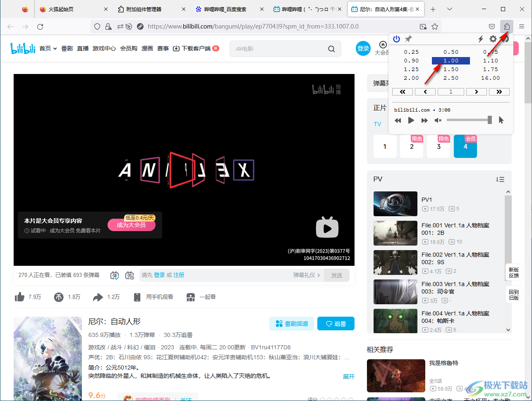This screenshot has width=532, height=401.
Task: Switch to 哔哩哔哩_百度搜索 tab
Action: click(229, 9)
